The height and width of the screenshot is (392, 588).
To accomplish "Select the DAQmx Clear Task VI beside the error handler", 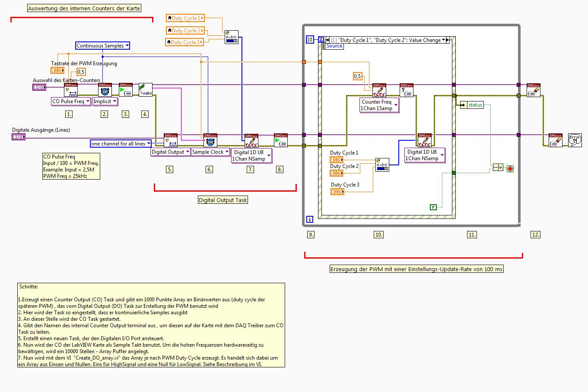I will tap(556, 140).
